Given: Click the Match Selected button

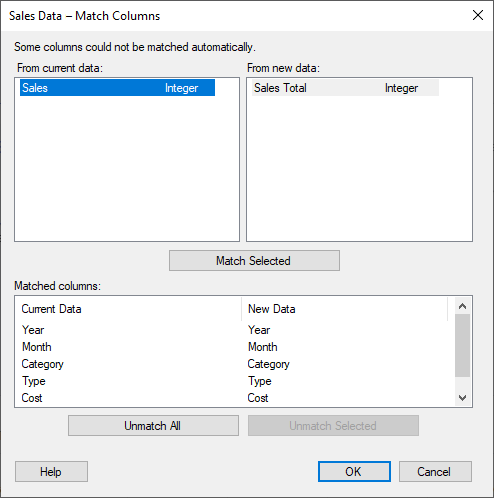Looking at the screenshot, I should click(x=254, y=261).
